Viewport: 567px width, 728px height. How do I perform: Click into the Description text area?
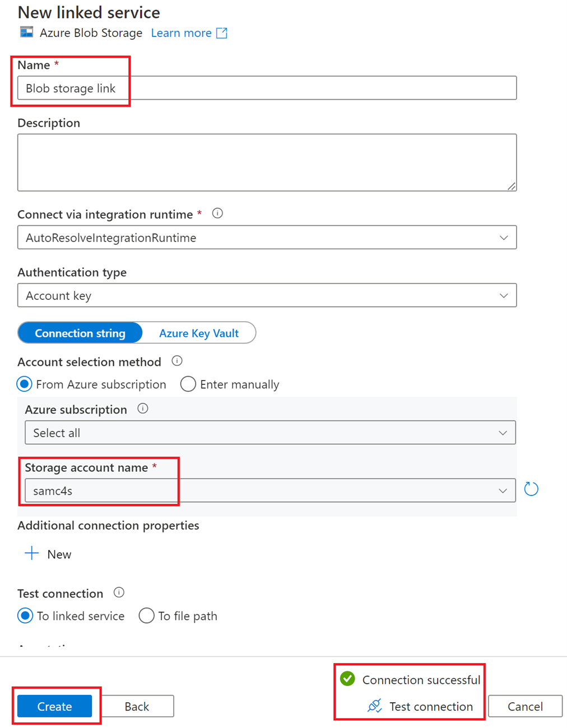point(267,163)
